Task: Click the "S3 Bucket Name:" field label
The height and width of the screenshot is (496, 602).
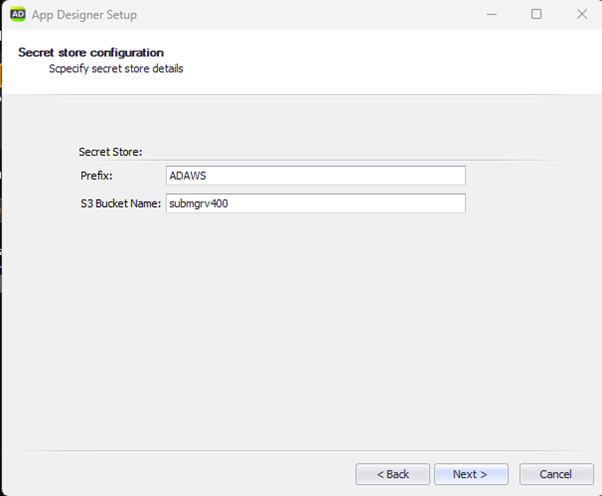Action: 121,203
